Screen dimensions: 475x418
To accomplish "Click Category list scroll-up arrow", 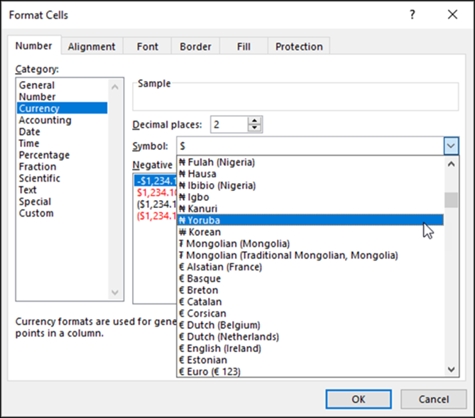I will coord(115,87).
